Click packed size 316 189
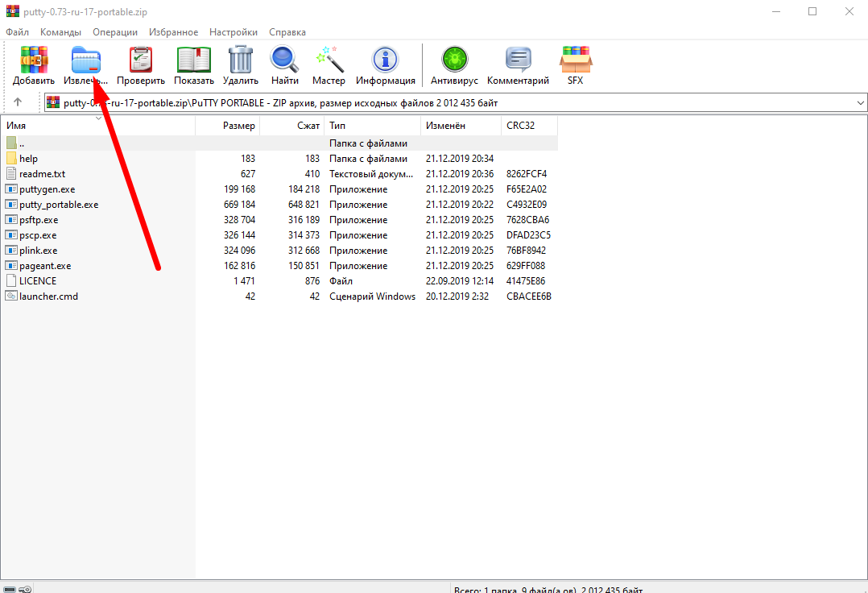868x593 pixels. point(304,220)
